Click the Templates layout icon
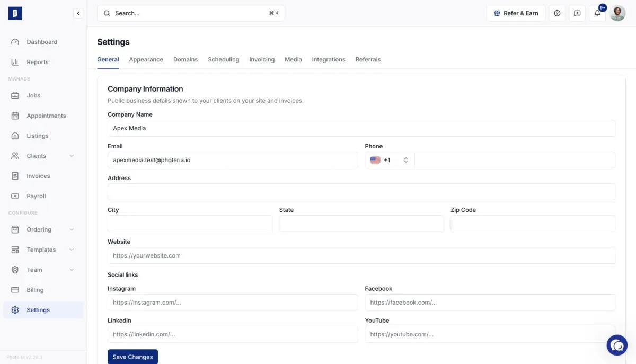This screenshot has height=364, width=636. point(15,250)
